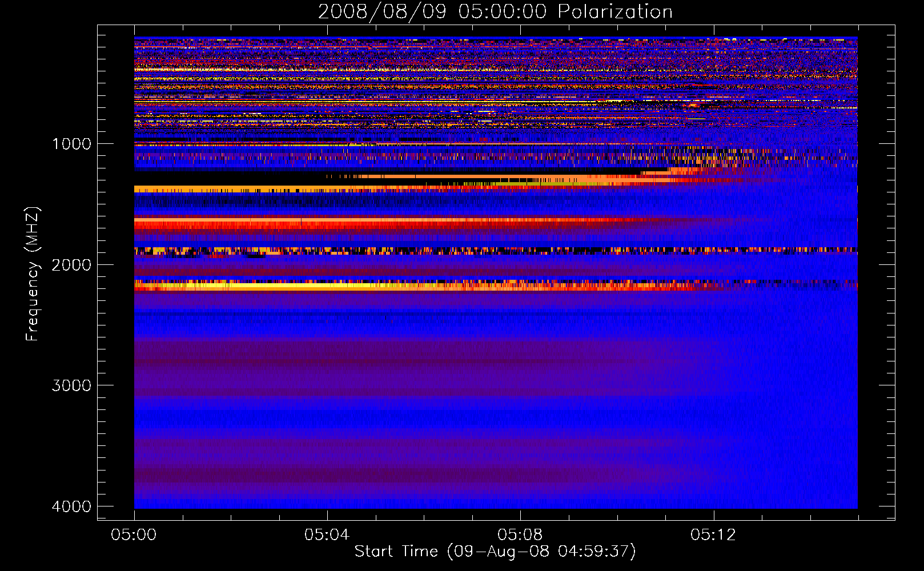924x571 pixels.
Task: Select the 3000 frequency tick label
Action: pos(71,385)
